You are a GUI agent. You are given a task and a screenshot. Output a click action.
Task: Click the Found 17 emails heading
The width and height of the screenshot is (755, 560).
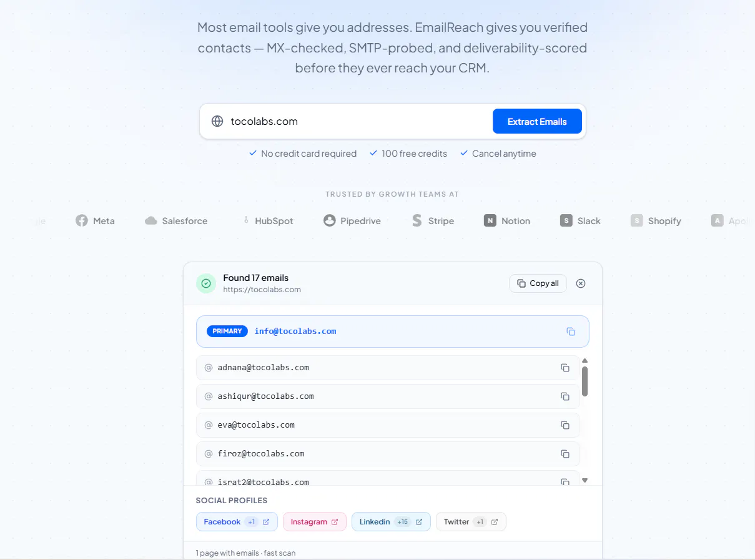pyautogui.click(x=256, y=278)
